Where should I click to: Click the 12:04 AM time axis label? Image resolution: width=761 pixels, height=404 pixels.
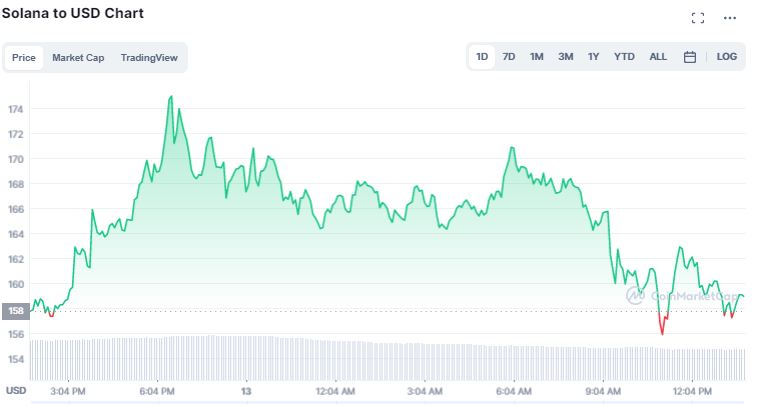[x=335, y=391]
